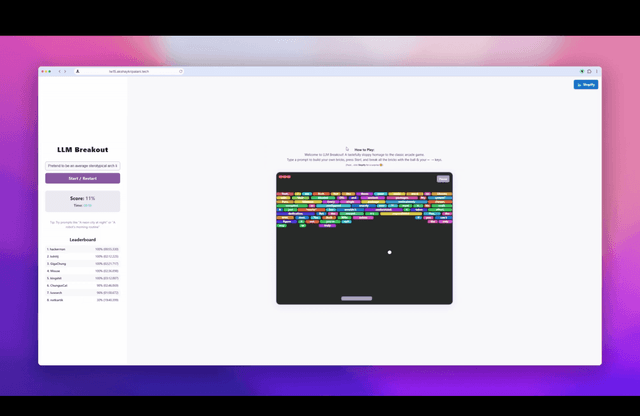Click the browser back arrow

(58, 71)
